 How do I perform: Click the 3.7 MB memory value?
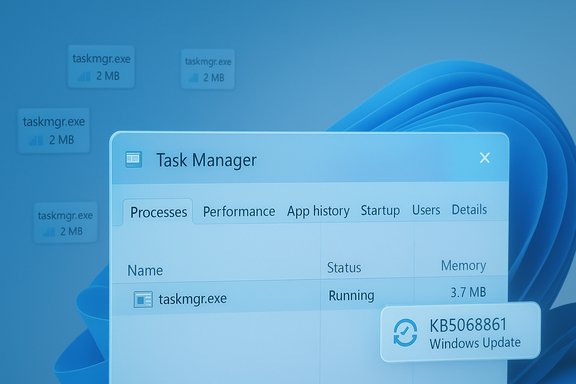click(468, 293)
